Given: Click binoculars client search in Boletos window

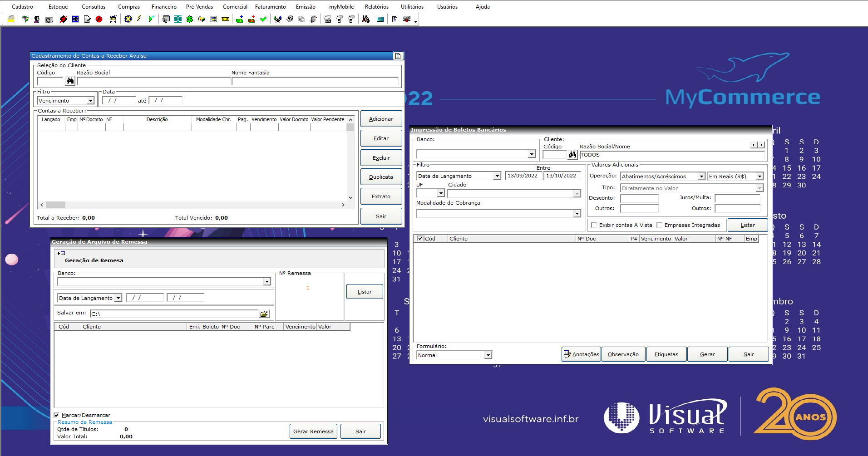Looking at the screenshot, I should pos(573,155).
